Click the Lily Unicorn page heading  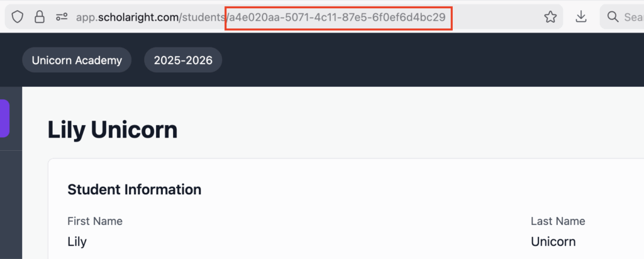click(113, 130)
